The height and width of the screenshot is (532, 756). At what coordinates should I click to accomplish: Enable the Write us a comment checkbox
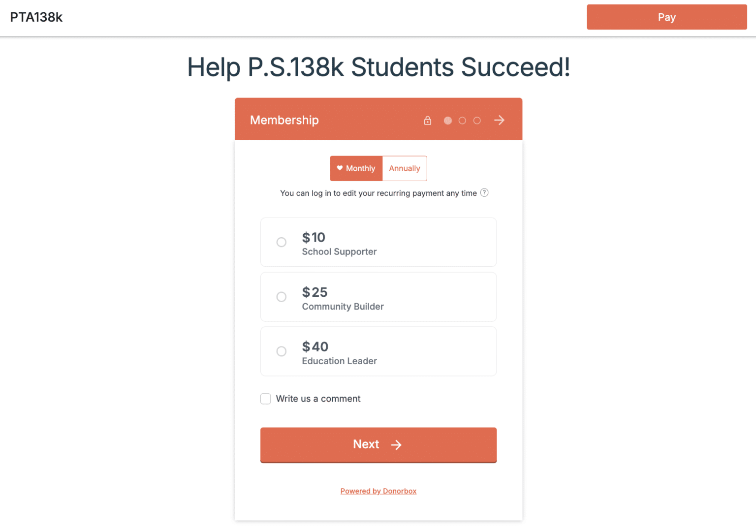coord(266,399)
